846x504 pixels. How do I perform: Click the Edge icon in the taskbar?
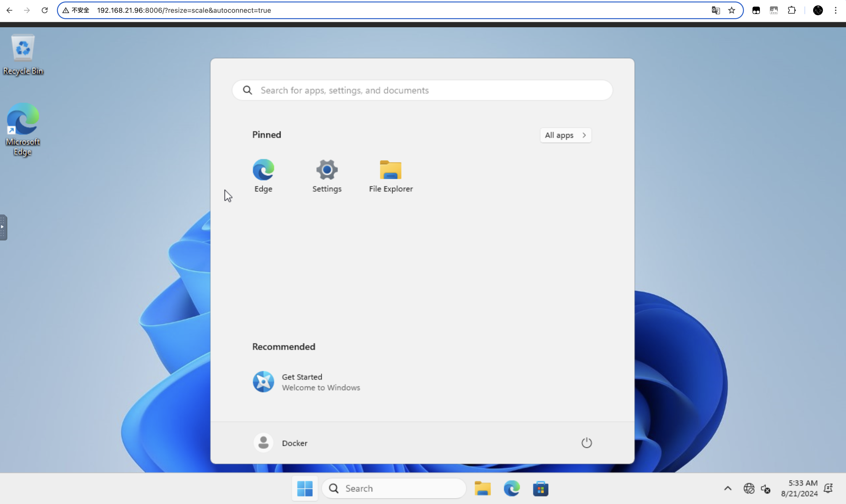512,489
